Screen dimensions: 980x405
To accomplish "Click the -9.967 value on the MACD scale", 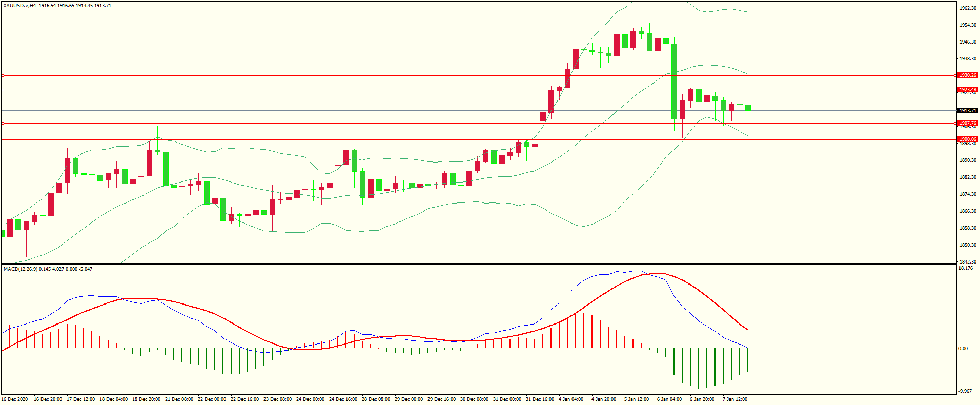I will pyautogui.click(x=966, y=391).
